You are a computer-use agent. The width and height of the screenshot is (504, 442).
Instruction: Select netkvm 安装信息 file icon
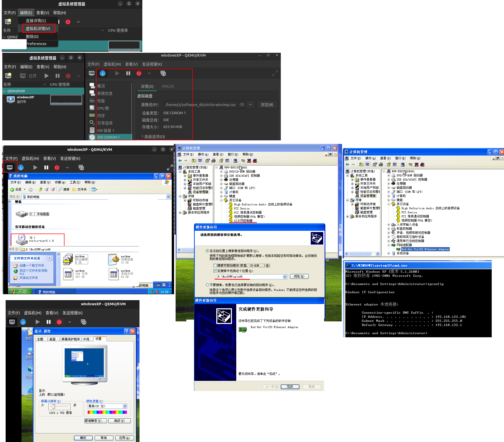point(114,259)
